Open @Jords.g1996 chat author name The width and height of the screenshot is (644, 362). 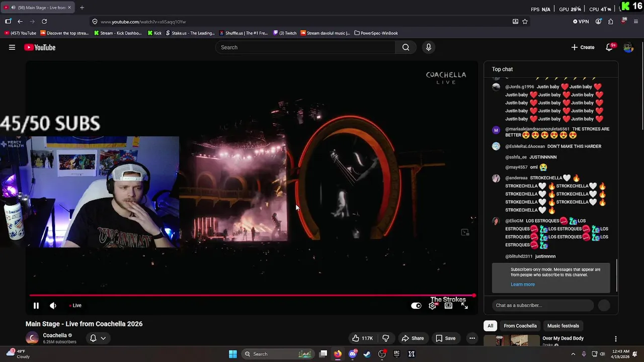(519, 87)
